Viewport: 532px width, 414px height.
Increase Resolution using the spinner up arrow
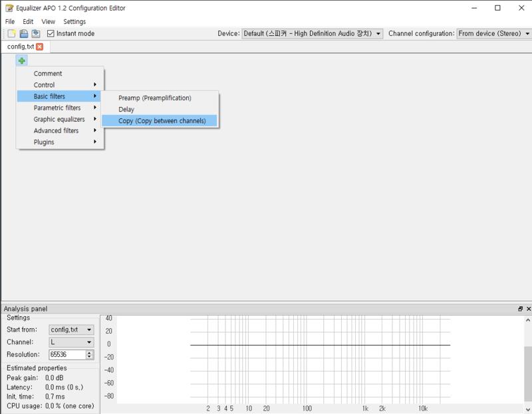click(x=90, y=353)
